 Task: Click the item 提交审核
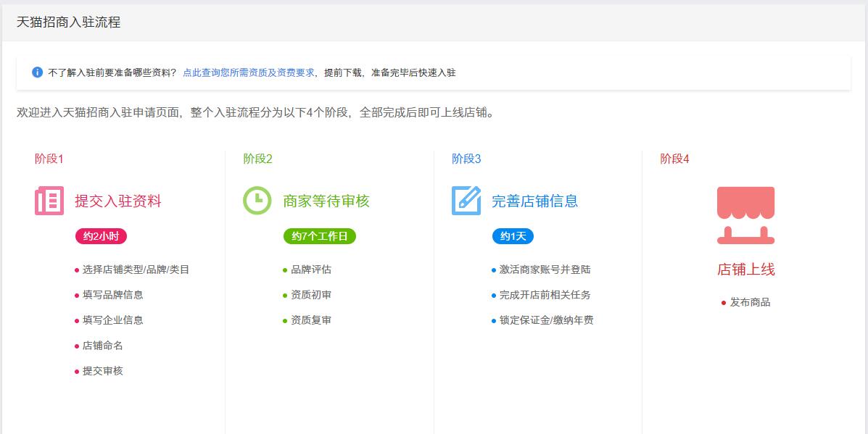(x=102, y=372)
